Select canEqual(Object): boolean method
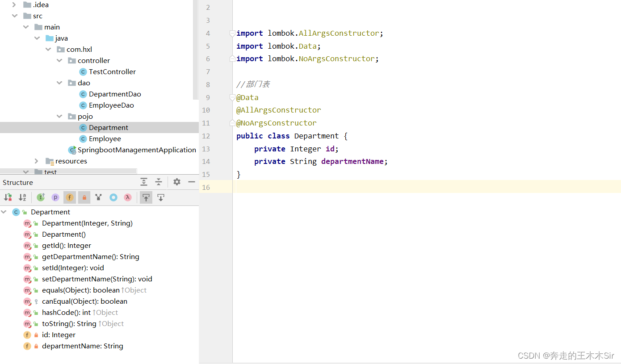 point(84,301)
